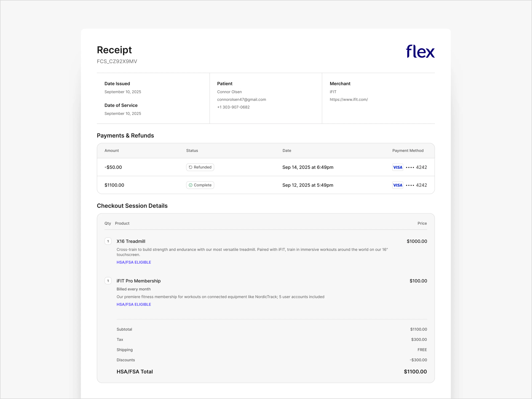Click the connorolsen47@gmail.com email address
Viewport: 532px width, 399px height.
tap(241, 99)
